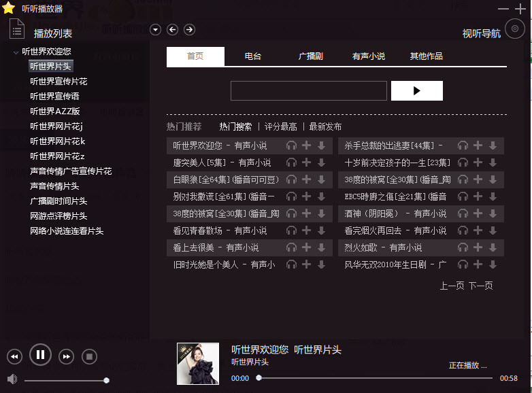Switch to the 电台 tab
The height and width of the screenshot is (393, 532).
tap(253, 56)
